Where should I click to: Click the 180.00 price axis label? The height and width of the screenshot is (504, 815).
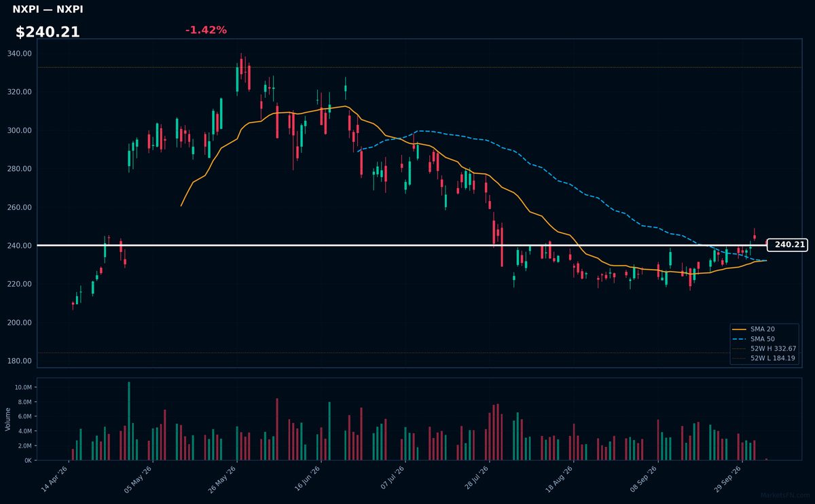20,361
